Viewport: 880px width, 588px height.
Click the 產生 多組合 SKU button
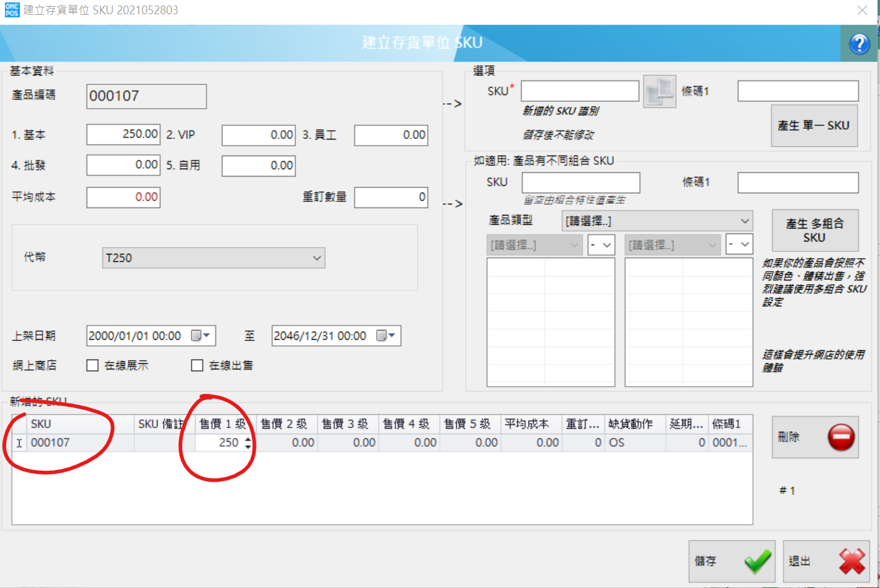815,230
